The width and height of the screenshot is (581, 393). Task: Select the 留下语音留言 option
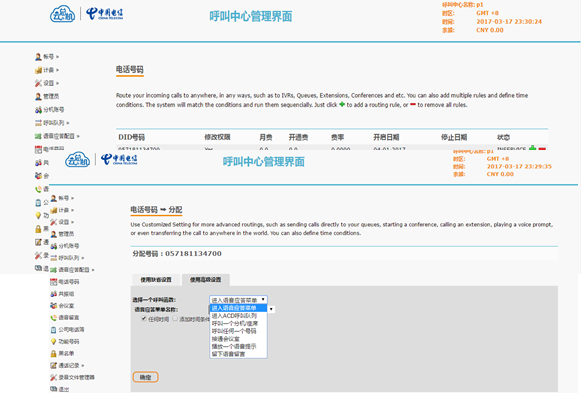pyautogui.click(x=238, y=354)
